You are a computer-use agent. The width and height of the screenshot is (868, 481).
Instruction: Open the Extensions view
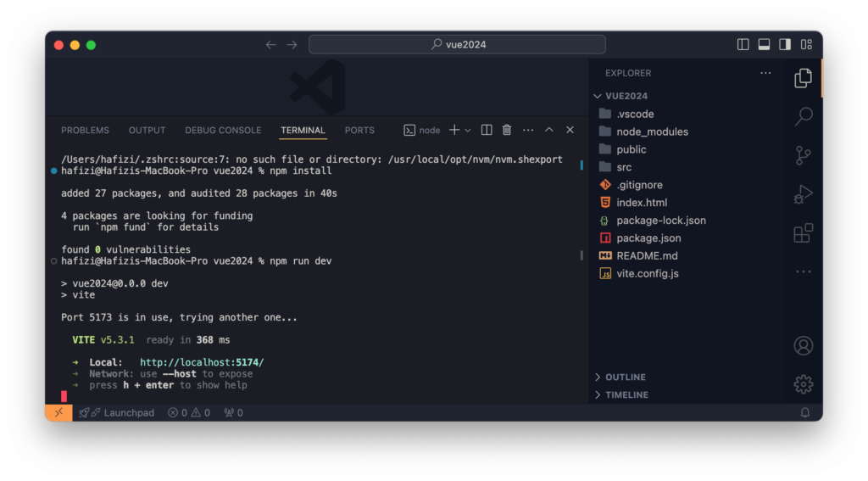(x=804, y=233)
